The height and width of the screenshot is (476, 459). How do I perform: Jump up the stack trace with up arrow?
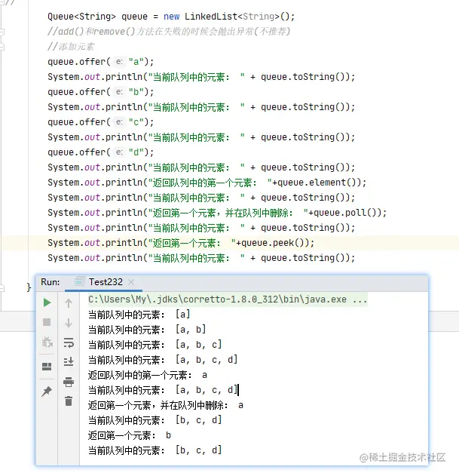pyautogui.click(x=69, y=303)
